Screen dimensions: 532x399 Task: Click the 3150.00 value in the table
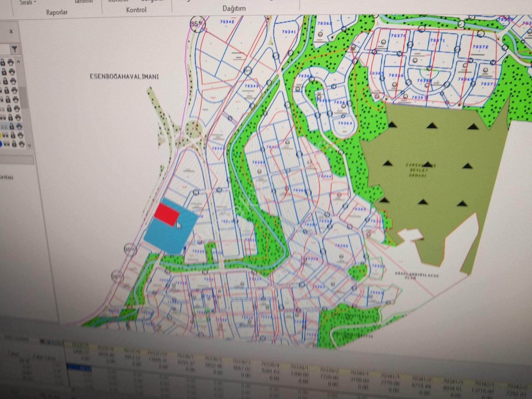(360, 380)
